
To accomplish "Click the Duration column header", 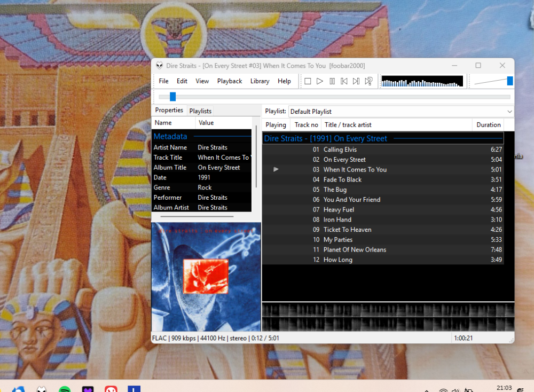I will click(488, 125).
